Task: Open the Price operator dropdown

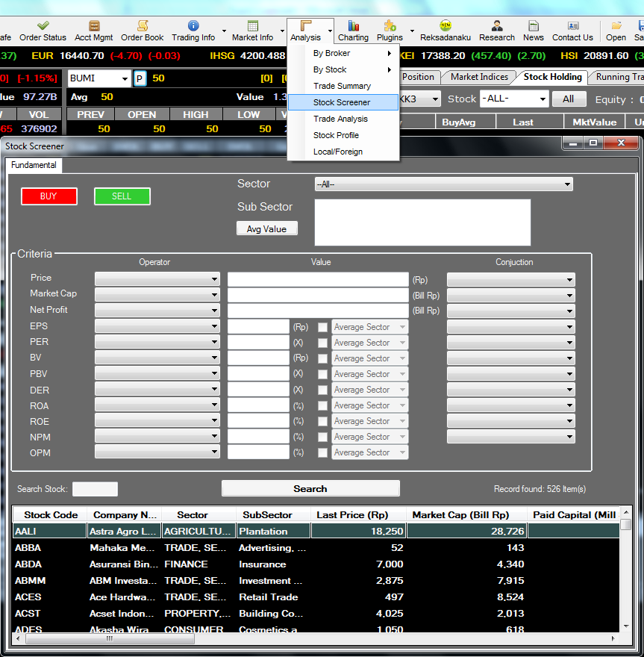Action: tap(157, 279)
